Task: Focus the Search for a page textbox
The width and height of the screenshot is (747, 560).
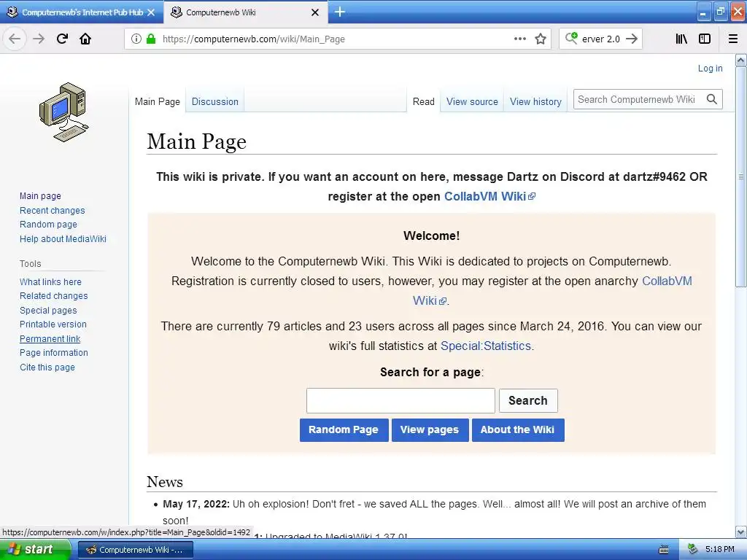Action: 400,400
